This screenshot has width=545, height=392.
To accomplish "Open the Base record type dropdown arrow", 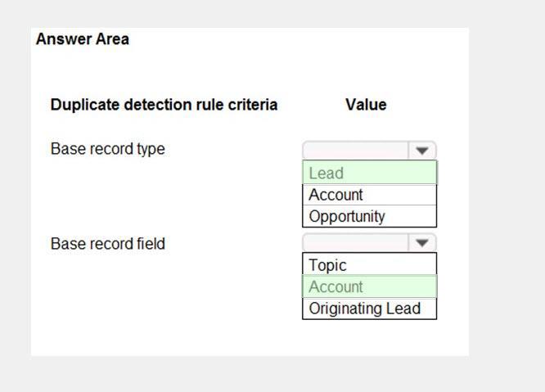I will coord(422,151).
